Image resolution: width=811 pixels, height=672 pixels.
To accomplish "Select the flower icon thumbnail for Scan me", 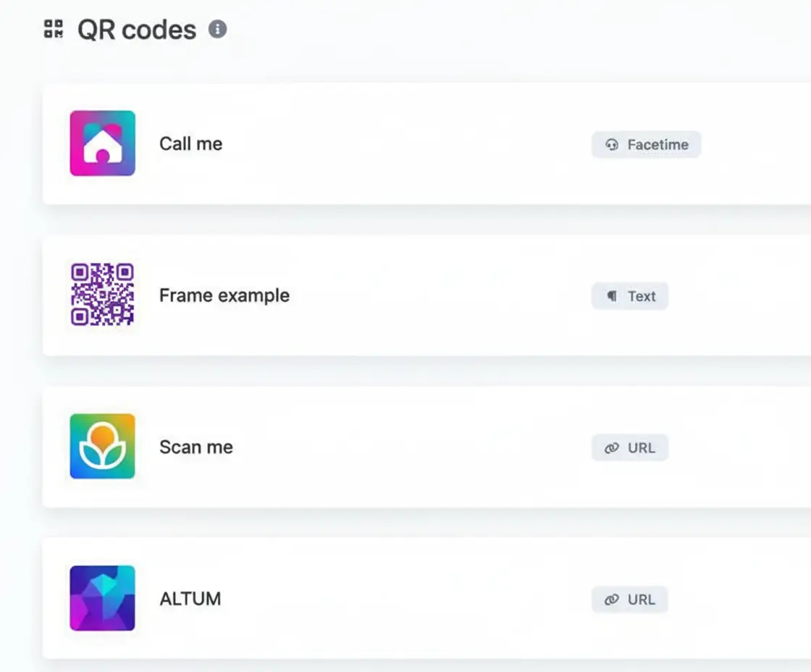I will [x=101, y=447].
